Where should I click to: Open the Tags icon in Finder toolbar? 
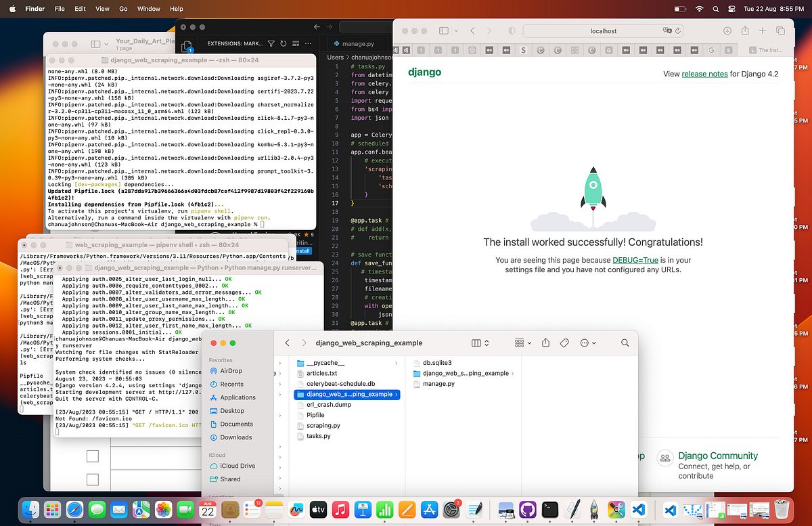564,343
